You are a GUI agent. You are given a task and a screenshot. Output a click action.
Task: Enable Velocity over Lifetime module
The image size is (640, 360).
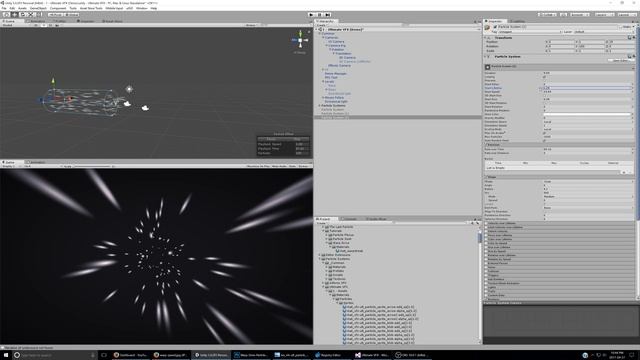click(x=486, y=223)
